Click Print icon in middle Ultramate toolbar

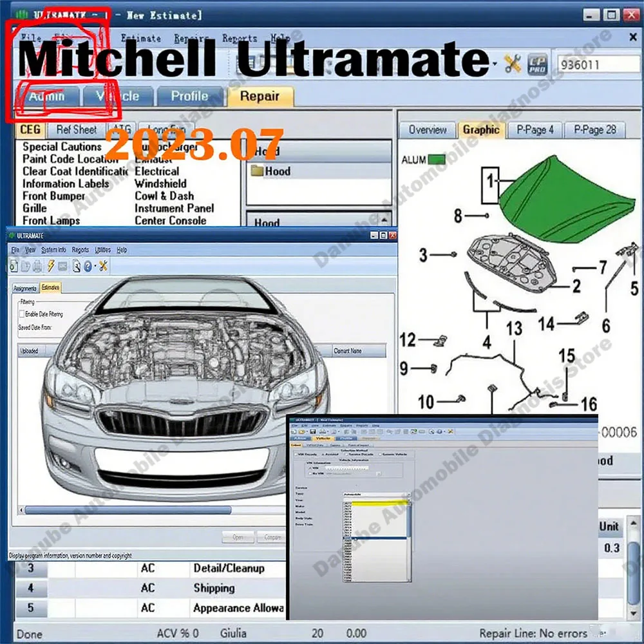click(x=37, y=266)
